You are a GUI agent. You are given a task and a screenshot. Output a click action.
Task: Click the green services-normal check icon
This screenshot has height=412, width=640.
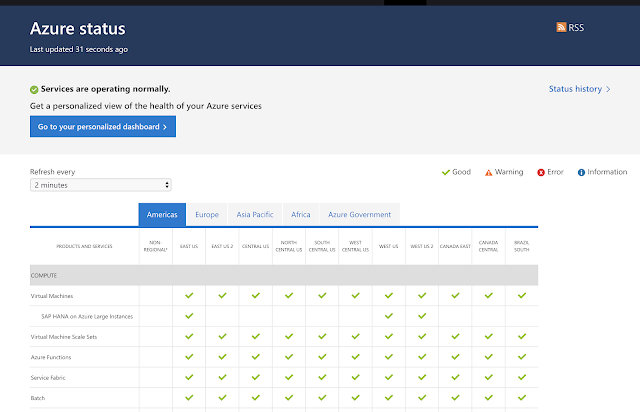[34, 89]
